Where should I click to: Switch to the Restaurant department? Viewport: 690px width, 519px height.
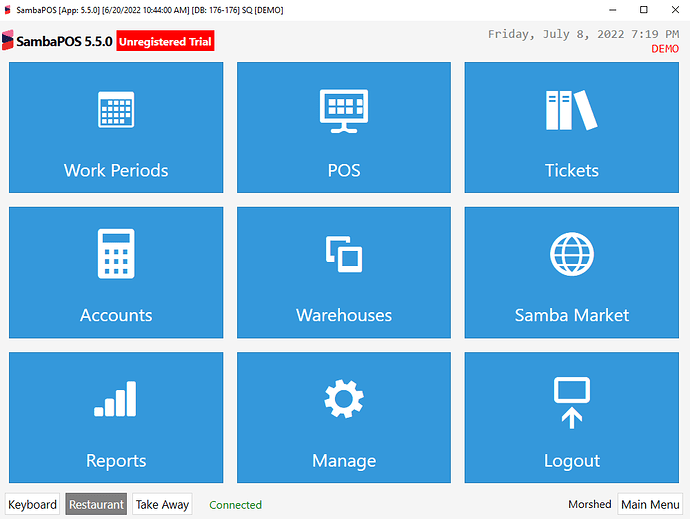point(96,504)
